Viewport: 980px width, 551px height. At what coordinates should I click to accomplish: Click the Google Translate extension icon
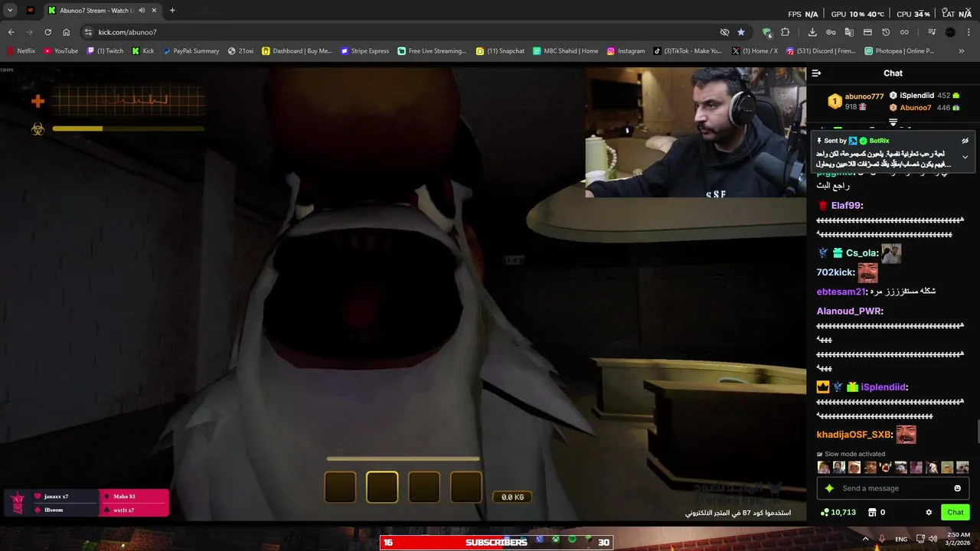(x=849, y=32)
